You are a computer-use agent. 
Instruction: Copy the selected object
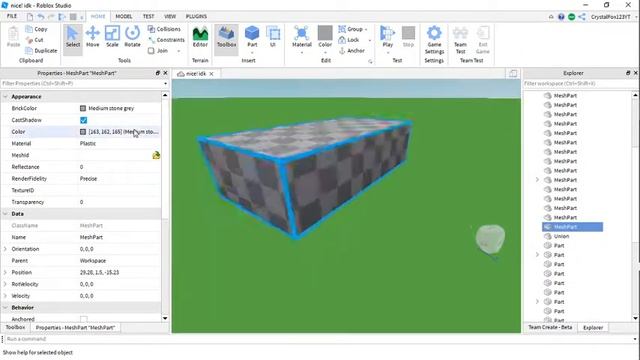click(x=36, y=29)
